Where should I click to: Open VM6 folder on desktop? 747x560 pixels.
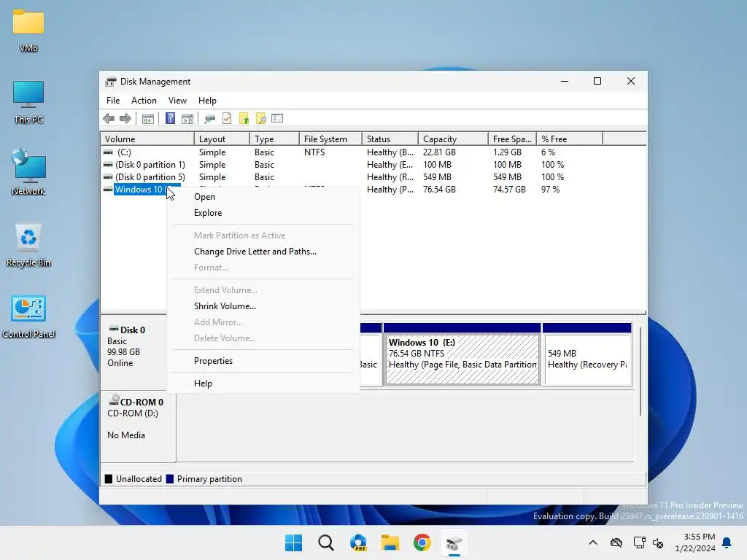[x=28, y=30]
